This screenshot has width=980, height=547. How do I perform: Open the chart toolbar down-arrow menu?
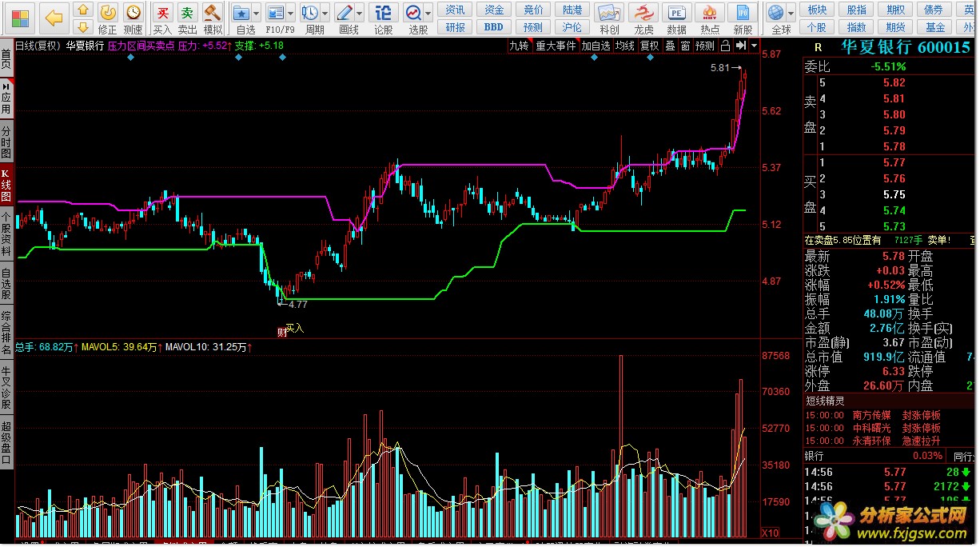point(754,46)
